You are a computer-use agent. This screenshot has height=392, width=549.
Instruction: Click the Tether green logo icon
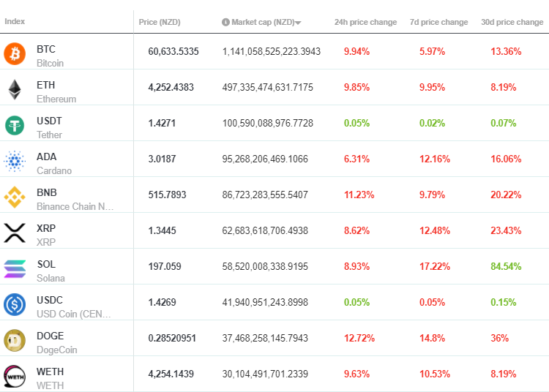15,126
